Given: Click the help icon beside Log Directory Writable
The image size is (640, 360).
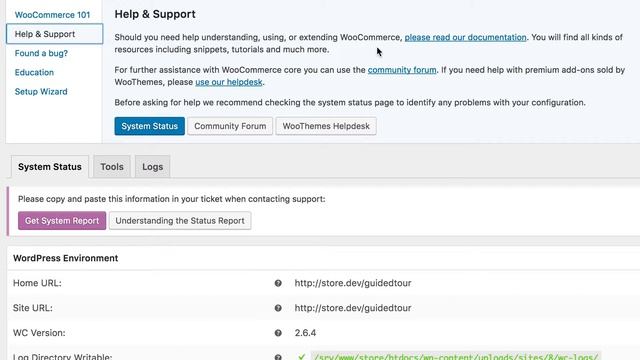Looking at the screenshot, I should tap(278, 357).
